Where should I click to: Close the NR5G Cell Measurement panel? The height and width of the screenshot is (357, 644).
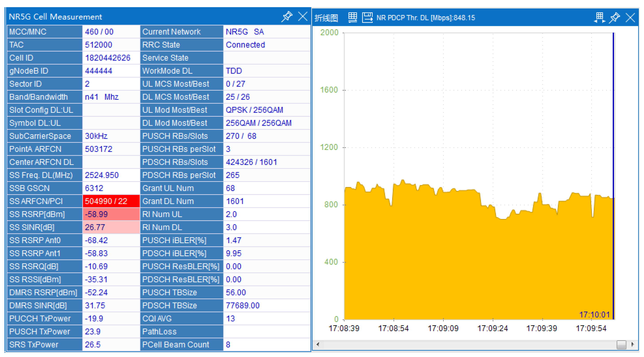[x=303, y=17]
